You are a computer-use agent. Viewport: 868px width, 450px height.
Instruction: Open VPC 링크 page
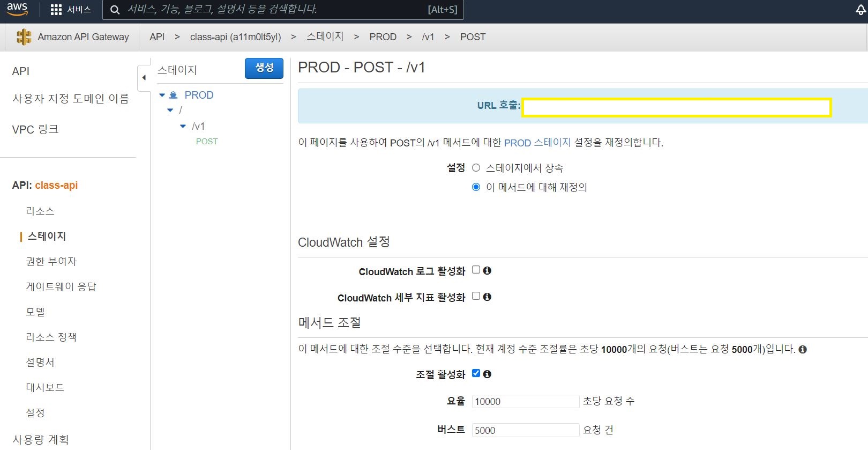click(35, 129)
